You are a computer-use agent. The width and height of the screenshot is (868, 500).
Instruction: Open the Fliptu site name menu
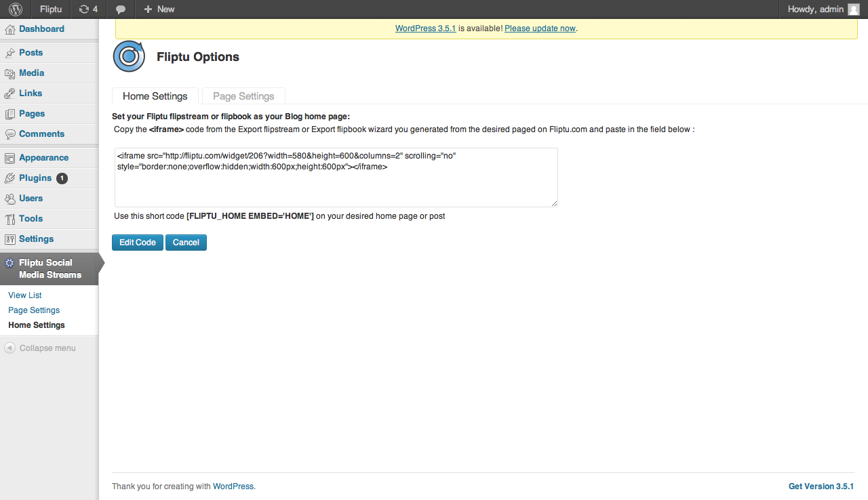click(51, 9)
